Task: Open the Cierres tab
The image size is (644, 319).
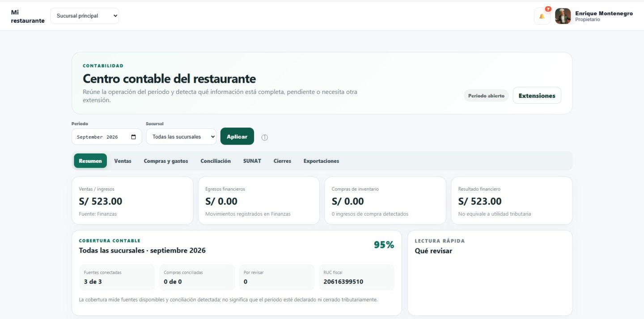Action: click(282, 161)
